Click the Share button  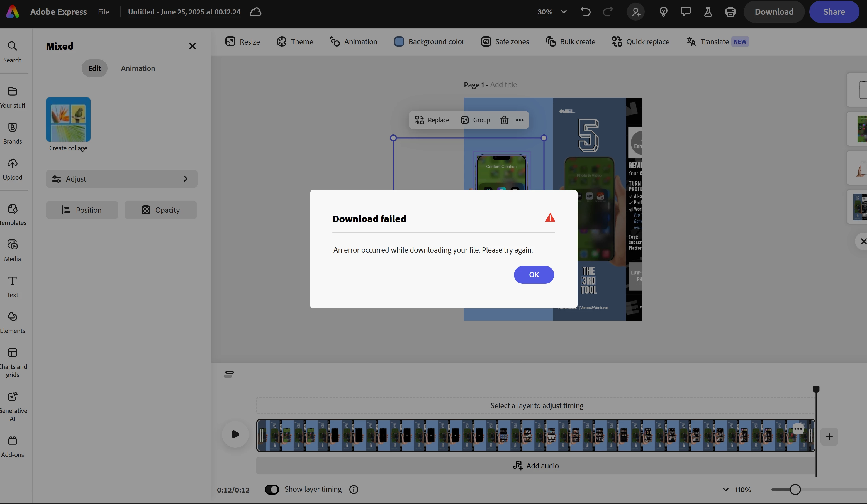coord(834,12)
